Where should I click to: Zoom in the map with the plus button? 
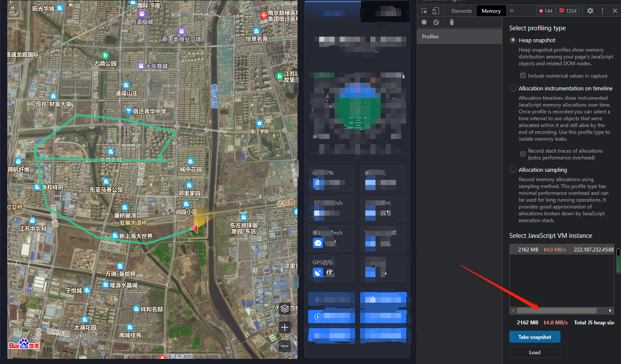click(x=285, y=327)
